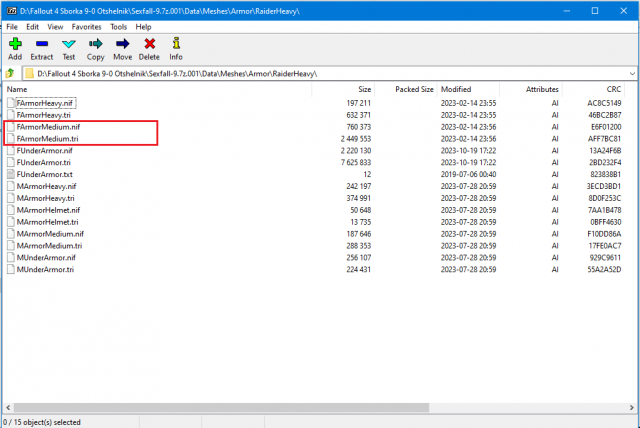The height and width of the screenshot is (428, 640).
Task: Sort list by Name column header
Action: tap(17, 89)
